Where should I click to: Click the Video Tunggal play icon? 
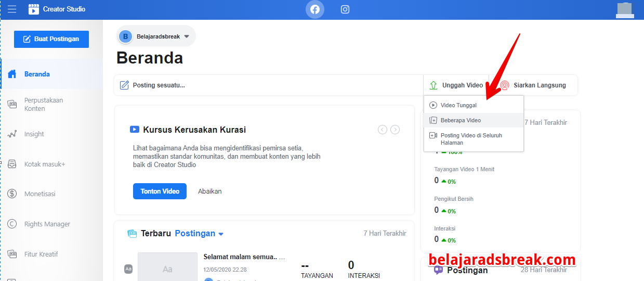[x=433, y=105]
